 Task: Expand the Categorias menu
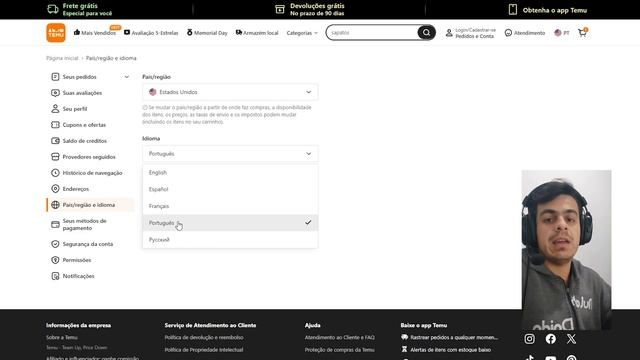pyautogui.click(x=302, y=33)
